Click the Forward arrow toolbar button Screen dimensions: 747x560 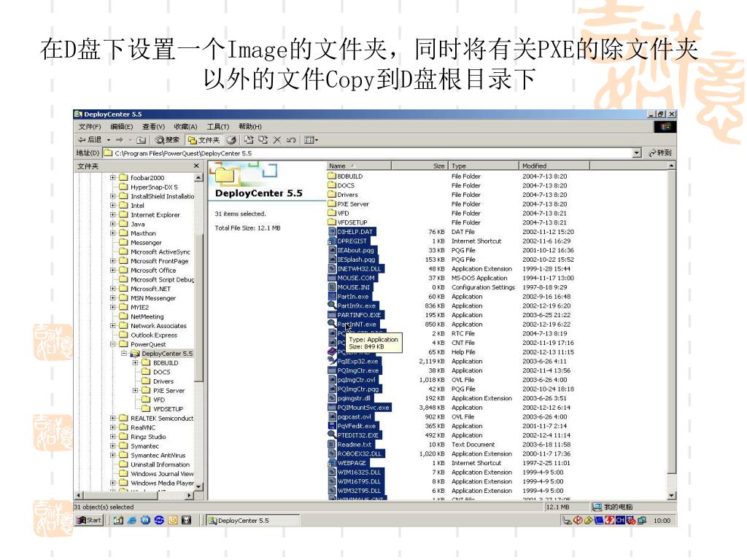[119, 140]
